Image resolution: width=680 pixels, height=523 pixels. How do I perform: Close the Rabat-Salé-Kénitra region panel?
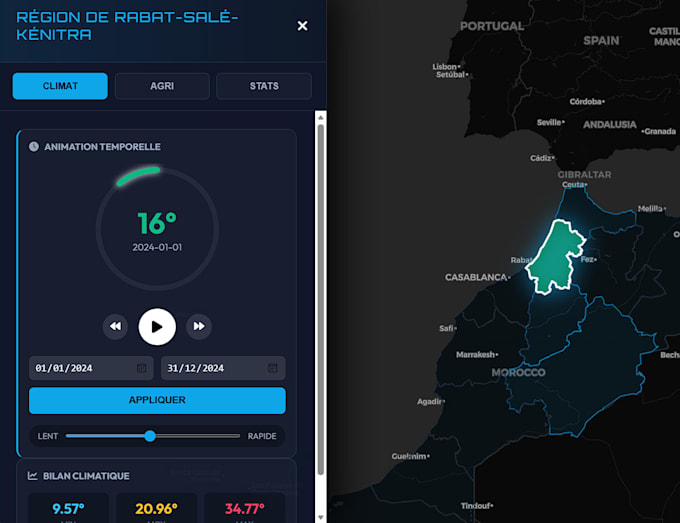click(x=302, y=26)
